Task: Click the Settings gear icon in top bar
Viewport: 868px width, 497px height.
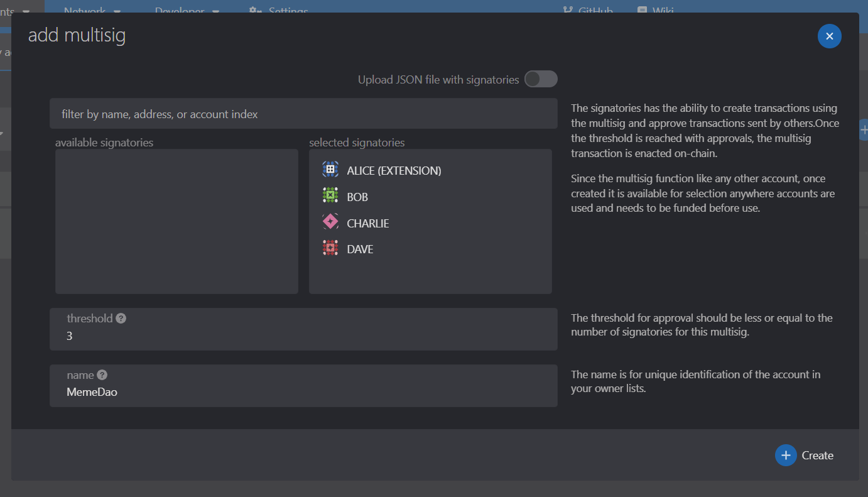Action: pyautogui.click(x=254, y=11)
